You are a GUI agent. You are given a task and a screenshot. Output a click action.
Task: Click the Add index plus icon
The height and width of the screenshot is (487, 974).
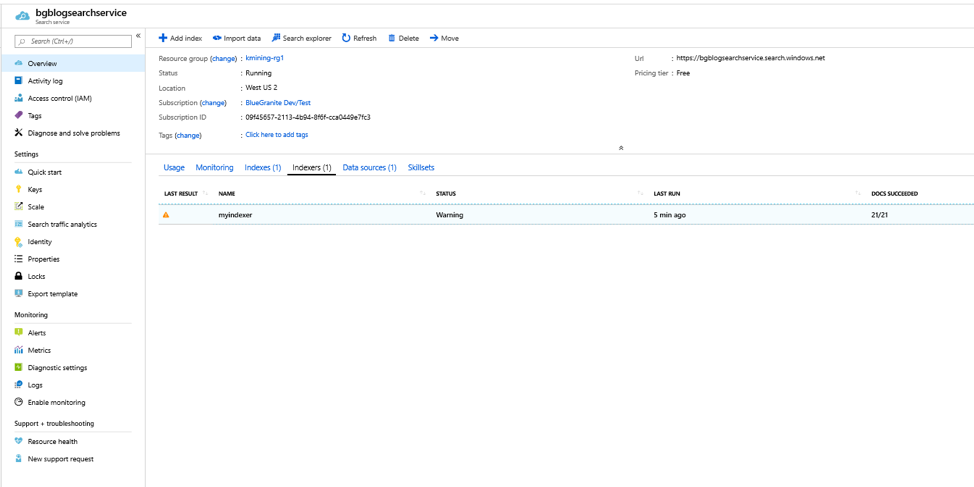tap(163, 38)
